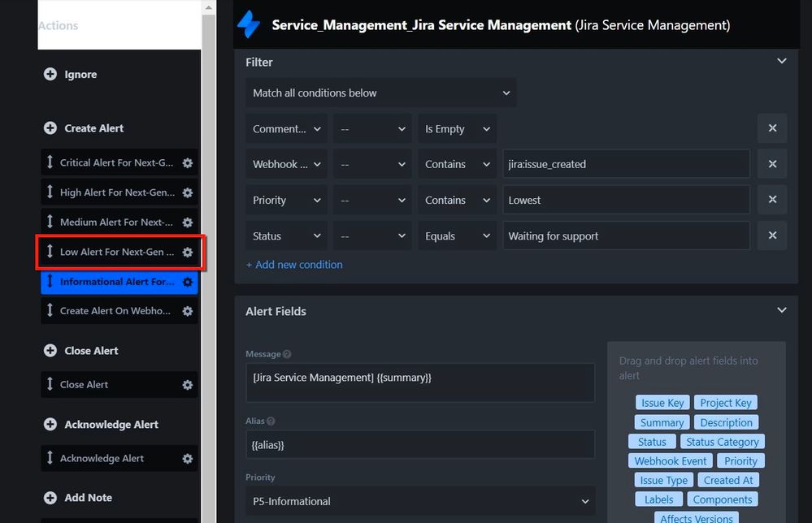The height and width of the screenshot is (523, 812).
Task: Collapse the Alert Fields section
Action: tap(781, 310)
